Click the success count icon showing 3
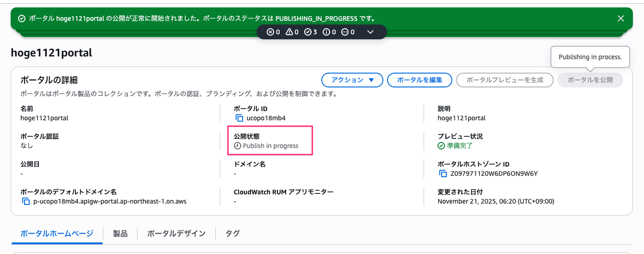The height and width of the screenshot is (254, 644). click(x=307, y=32)
